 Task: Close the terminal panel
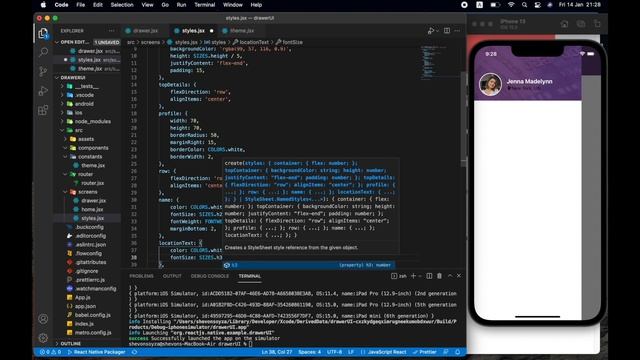click(x=459, y=276)
